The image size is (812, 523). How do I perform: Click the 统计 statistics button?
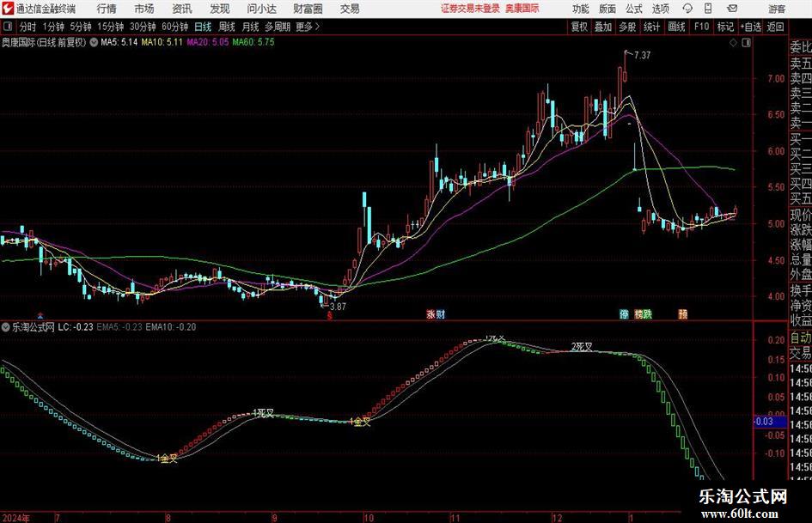pos(651,27)
